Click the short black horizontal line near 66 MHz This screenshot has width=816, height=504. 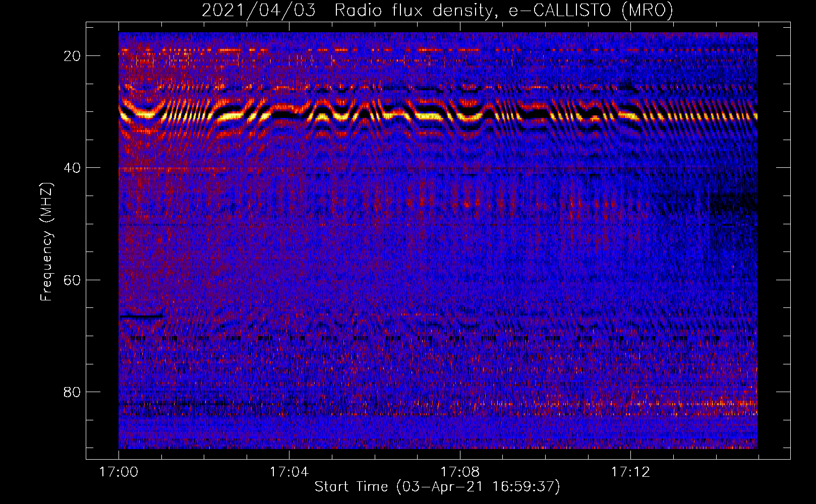(x=141, y=317)
